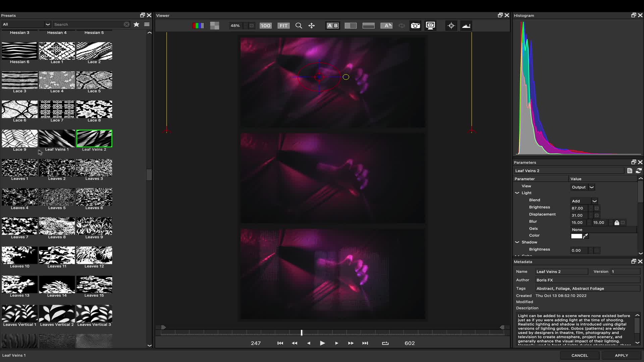
Task: Click the camera snapshot icon
Action: (415, 26)
